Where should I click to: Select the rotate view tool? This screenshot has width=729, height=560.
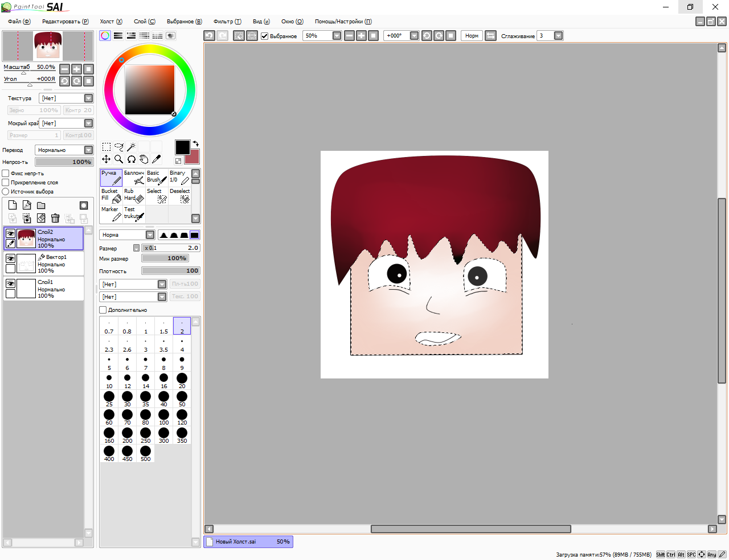[132, 159]
